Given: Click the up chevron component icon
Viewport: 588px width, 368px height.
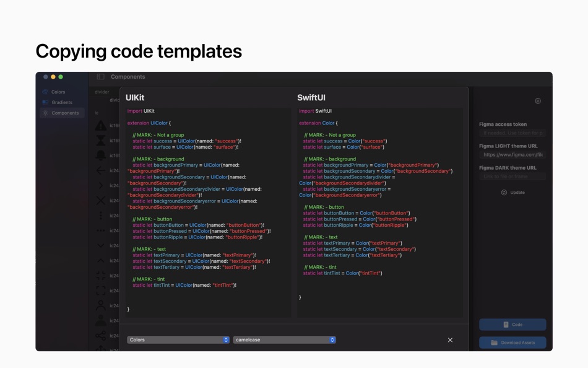Looking at the screenshot, I should [x=100, y=261].
